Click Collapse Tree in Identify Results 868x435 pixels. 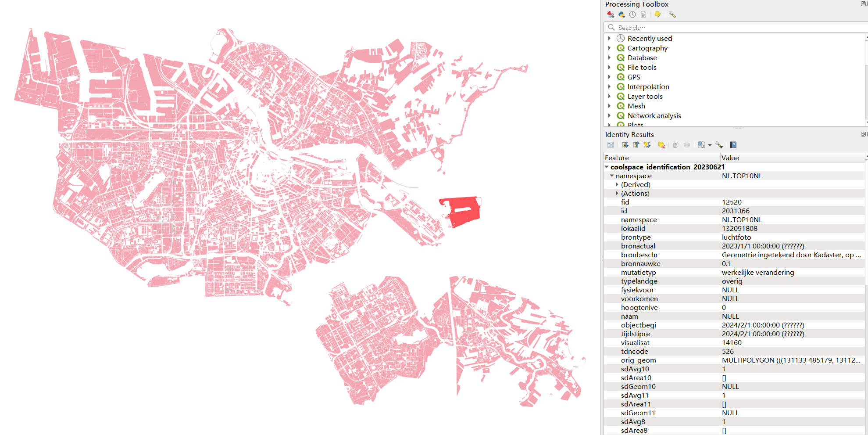pyautogui.click(x=636, y=145)
